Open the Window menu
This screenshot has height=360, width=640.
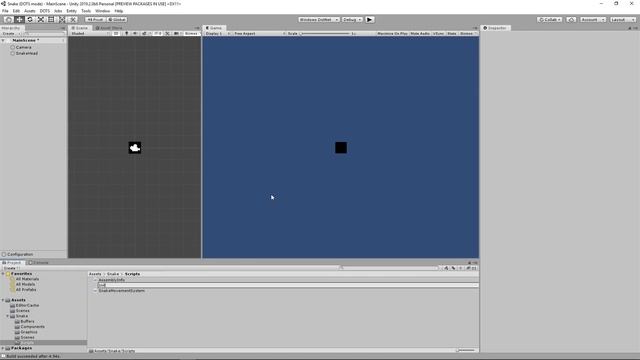click(x=102, y=11)
